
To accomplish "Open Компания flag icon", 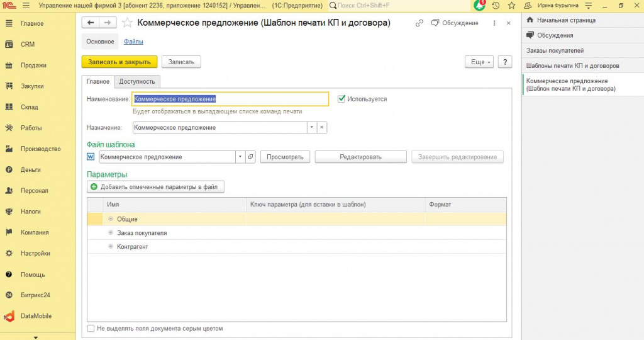I will tap(9, 232).
